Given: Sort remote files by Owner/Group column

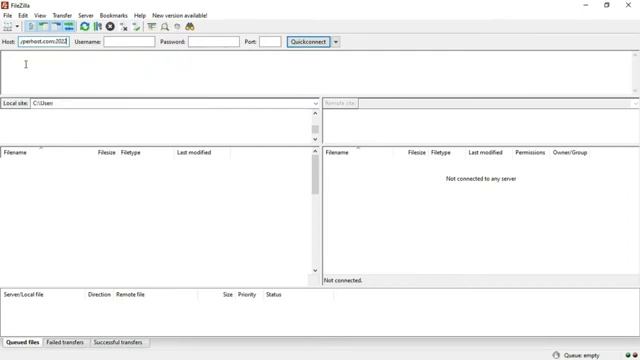Looking at the screenshot, I should [570, 152].
